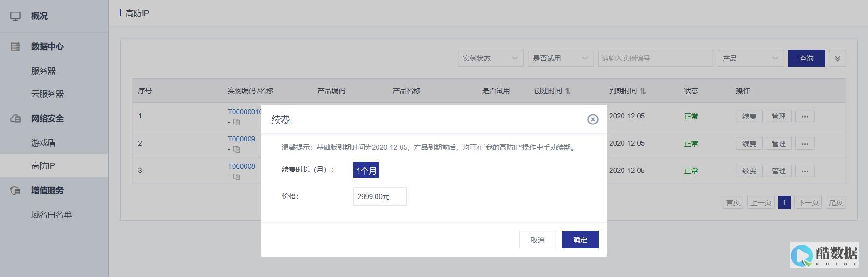Select 增值服务 section header

click(47, 190)
